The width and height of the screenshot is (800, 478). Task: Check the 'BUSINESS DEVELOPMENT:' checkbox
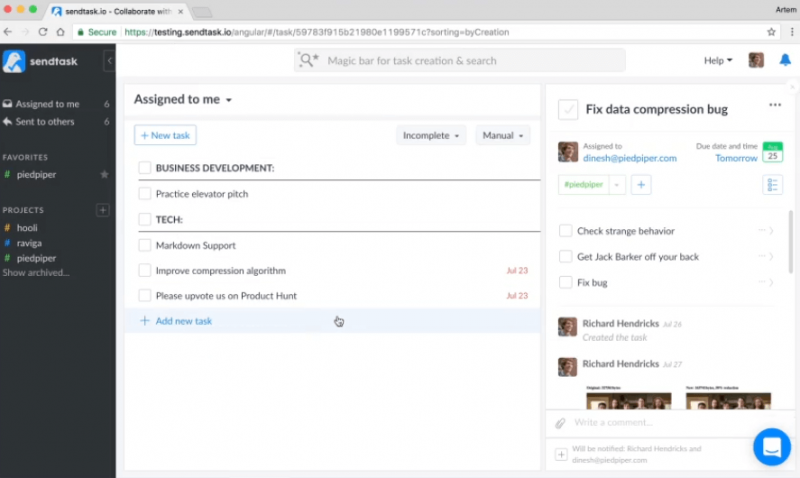tap(145, 168)
